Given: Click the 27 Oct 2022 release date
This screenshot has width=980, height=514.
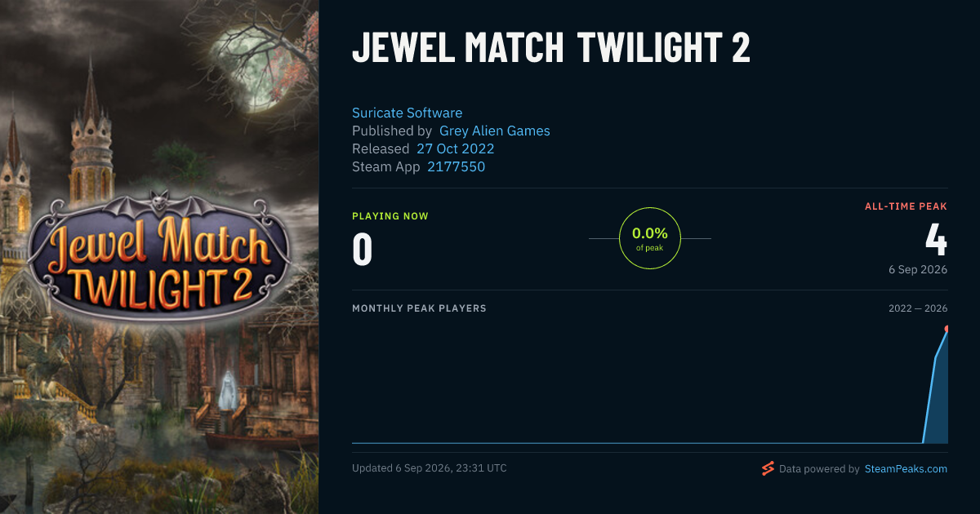Looking at the screenshot, I should click(x=456, y=148).
